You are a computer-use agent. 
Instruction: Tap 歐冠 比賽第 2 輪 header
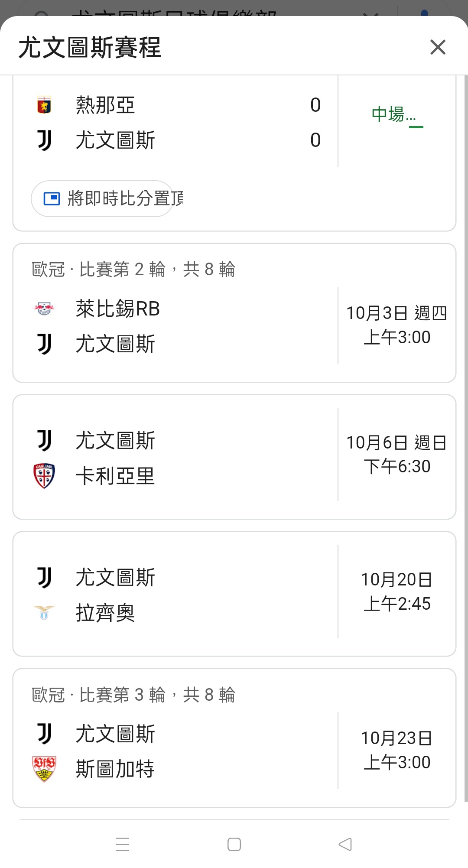[133, 269]
